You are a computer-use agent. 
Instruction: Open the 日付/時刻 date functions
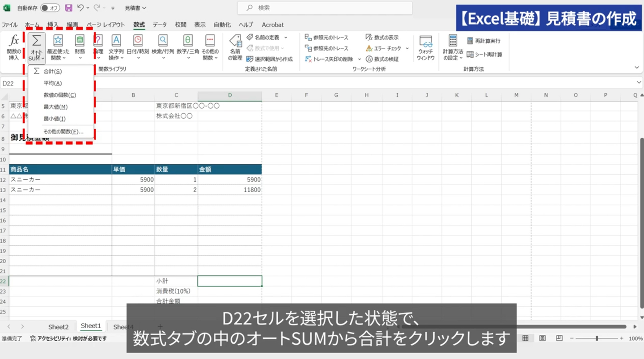(138, 47)
